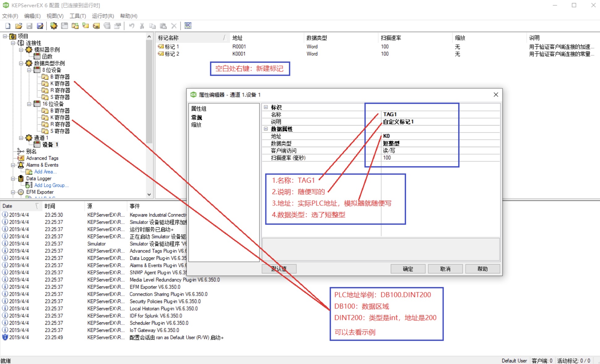Click the 名称 field containing TAG1

(x=441, y=114)
